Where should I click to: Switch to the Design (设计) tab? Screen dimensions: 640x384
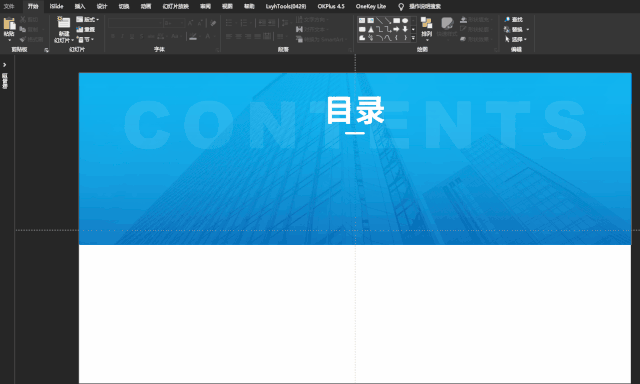pyautogui.click(x=102, y=7)
